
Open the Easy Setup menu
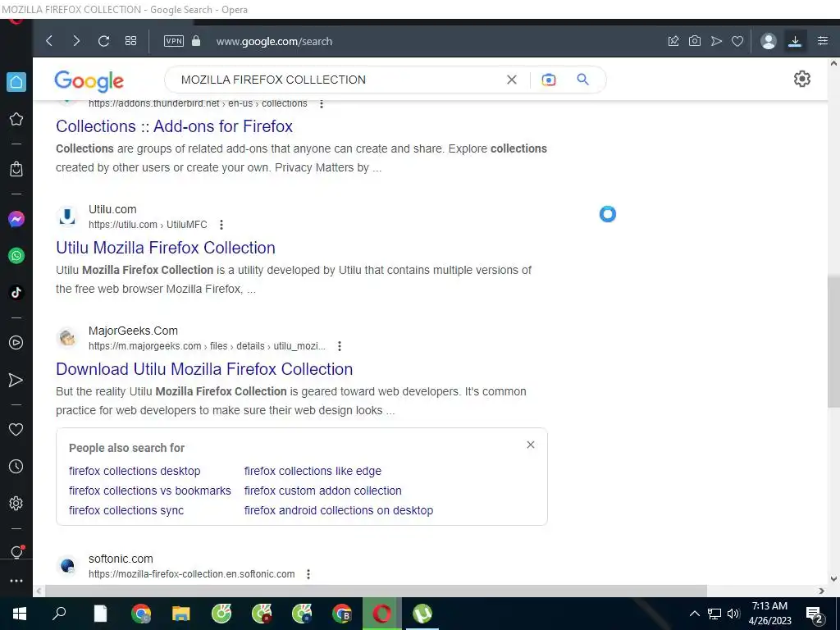[x=823, y=41]
